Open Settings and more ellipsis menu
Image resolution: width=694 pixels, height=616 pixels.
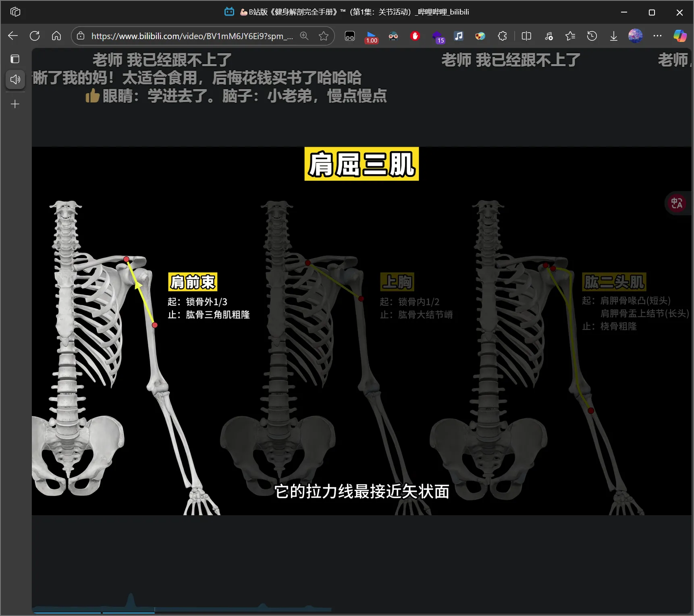[657, 36]
